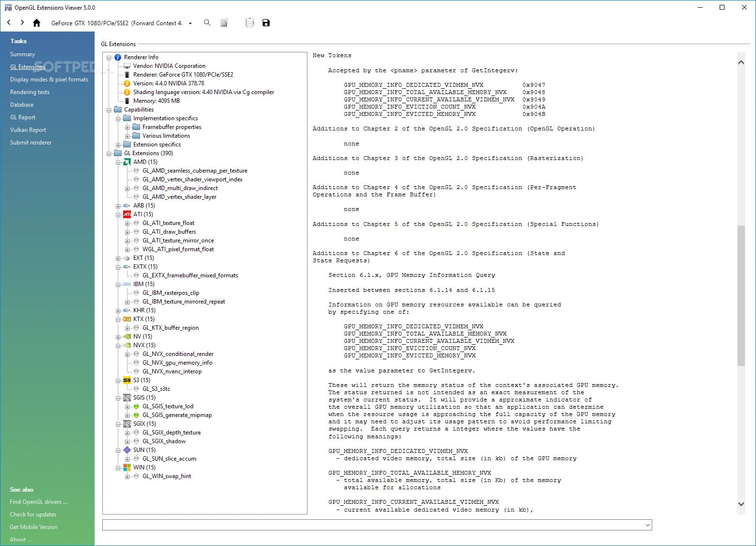
Task: Open the GL Extensions task page
Action: (x=28, y=67)
